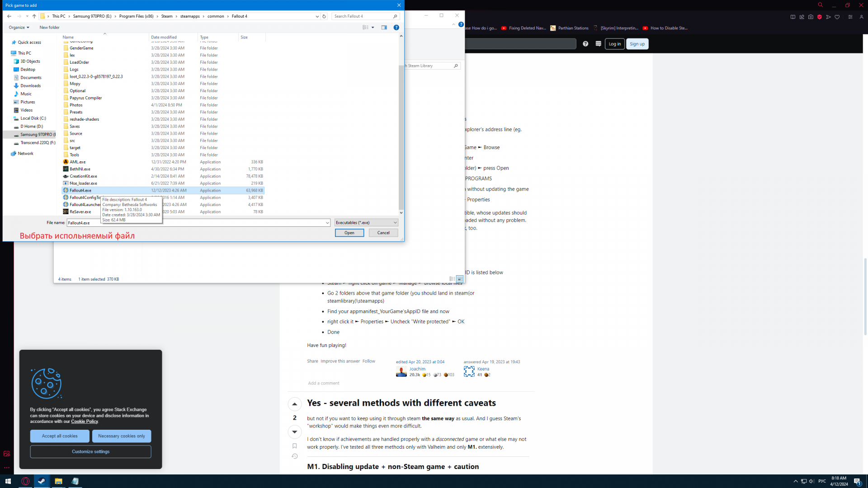Open file dialog Help icon
The image size is (868, 488).
point(396,28)
